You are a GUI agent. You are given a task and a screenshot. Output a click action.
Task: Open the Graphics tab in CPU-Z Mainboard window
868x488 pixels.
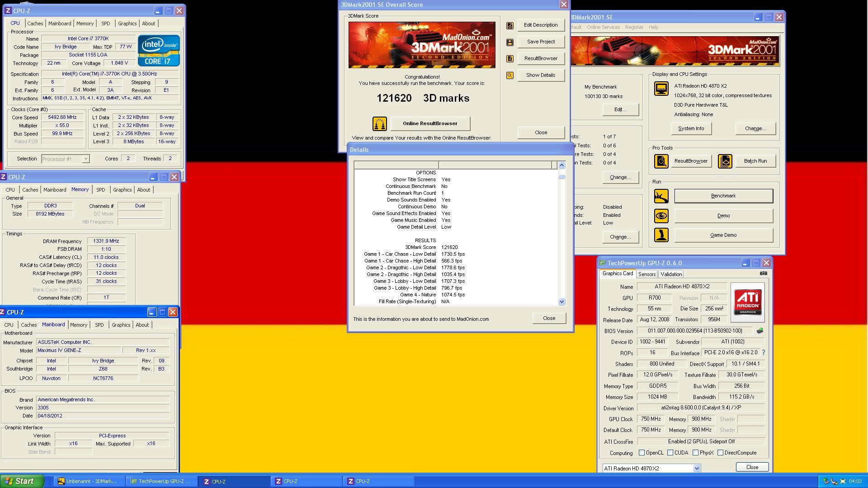[x=121, y=325]
